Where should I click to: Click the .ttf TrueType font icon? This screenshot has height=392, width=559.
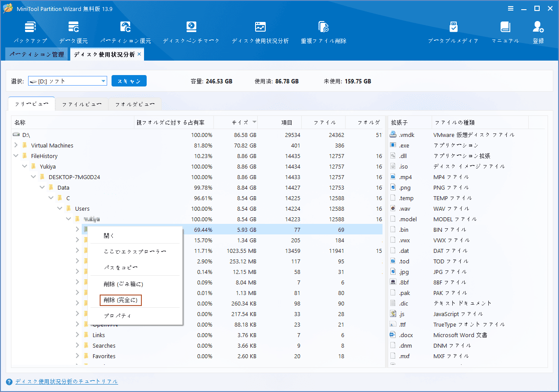[x=393, y=324]
